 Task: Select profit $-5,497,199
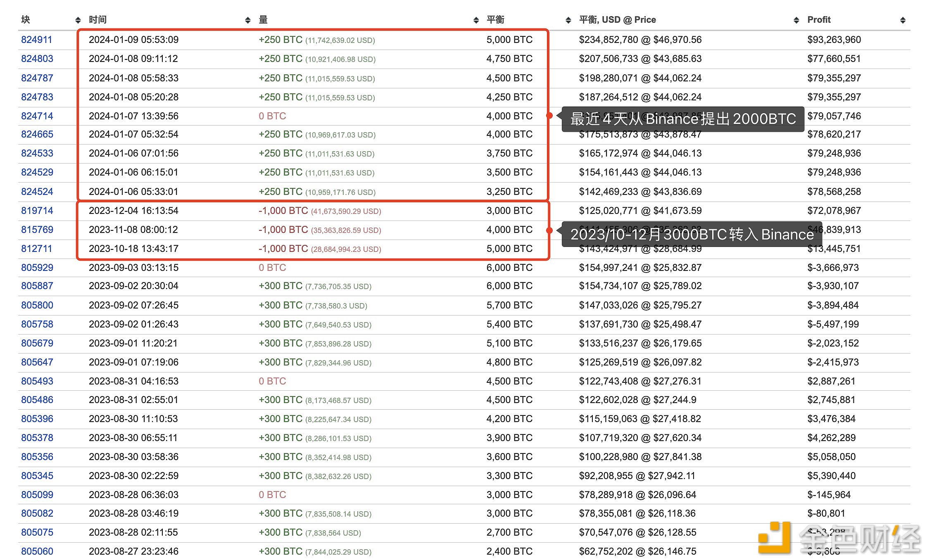pyautogui.click(x=833, y=324)
